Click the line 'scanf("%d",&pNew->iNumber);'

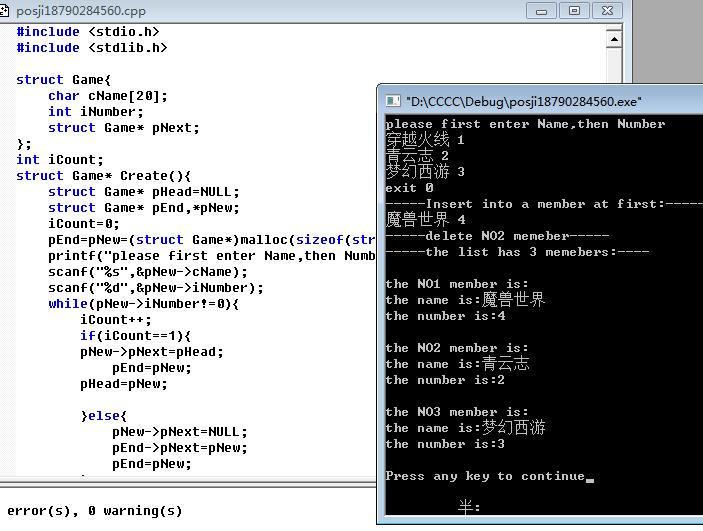point(156,288)
